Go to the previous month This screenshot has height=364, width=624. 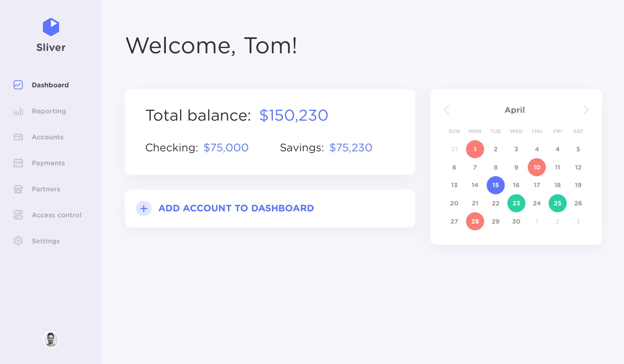[447, 110]
